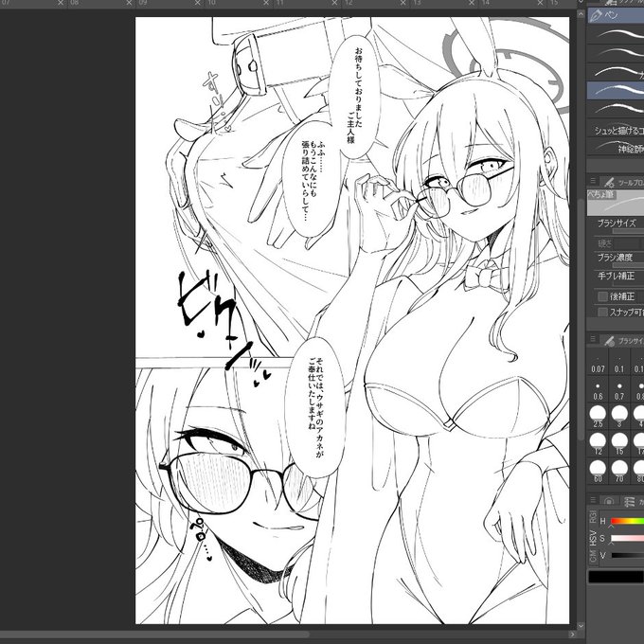This screenshot has width=644, height=644.
Task: Close document tab 07
Action: (x=61, y=3)
